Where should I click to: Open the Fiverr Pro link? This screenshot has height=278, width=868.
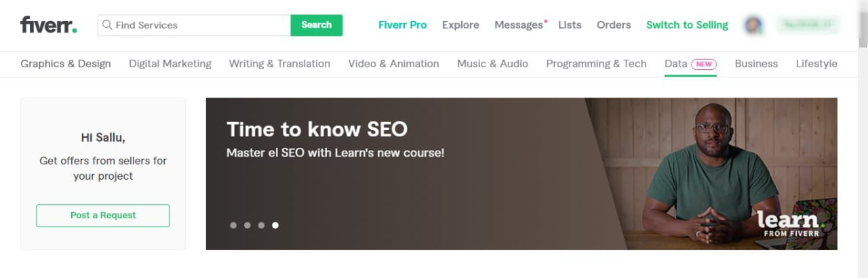coord(403,25)
